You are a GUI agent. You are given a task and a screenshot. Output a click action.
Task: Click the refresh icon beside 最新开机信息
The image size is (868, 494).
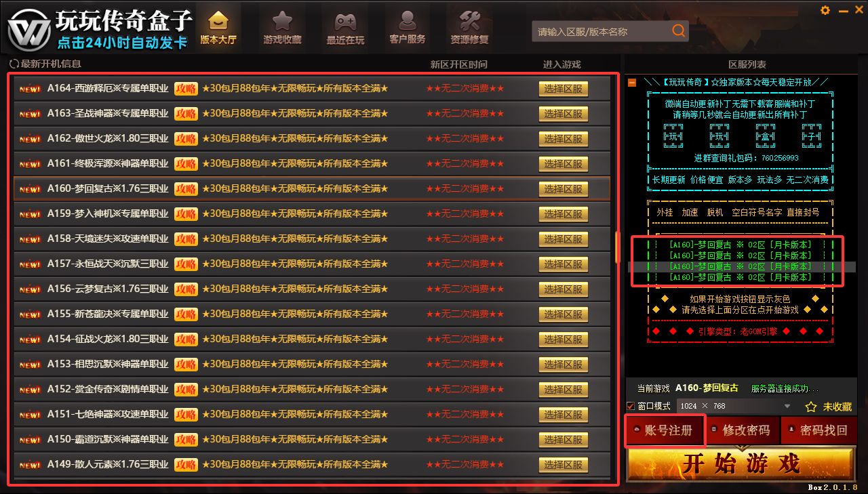[x=14, y=64]
